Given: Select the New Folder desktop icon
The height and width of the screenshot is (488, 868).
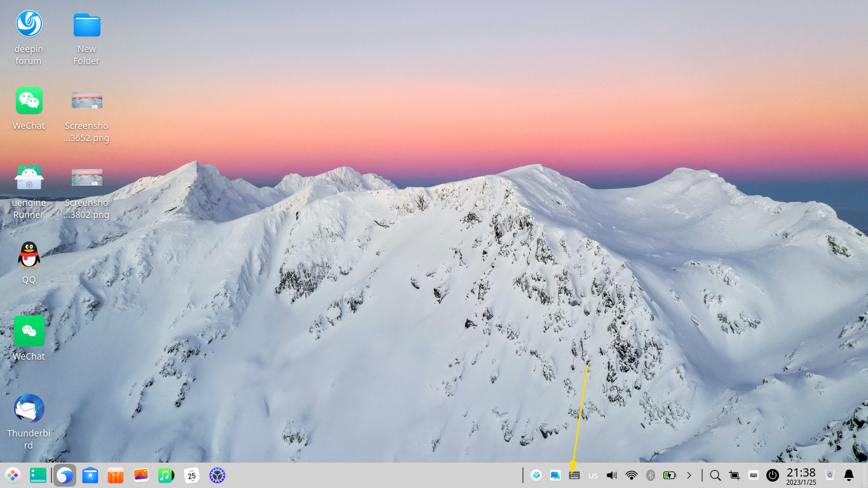Looking at the screenshot, I should pyautogui.click(x=86, y=38).
